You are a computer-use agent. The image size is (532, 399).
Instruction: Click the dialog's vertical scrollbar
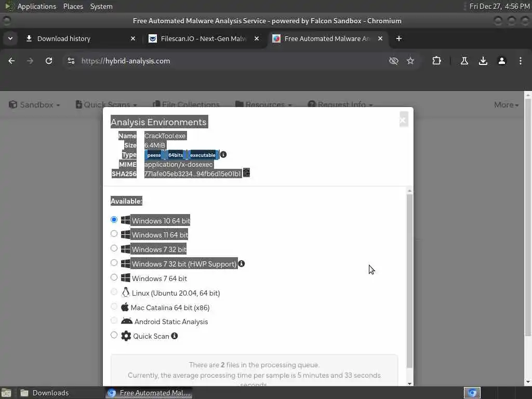(409, 281)
